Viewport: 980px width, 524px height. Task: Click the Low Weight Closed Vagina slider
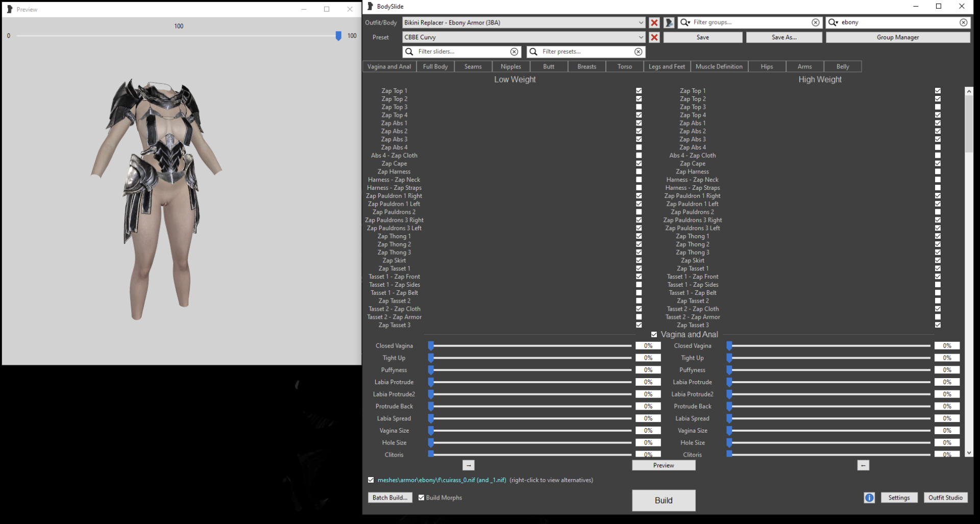(x=531, y=346)
